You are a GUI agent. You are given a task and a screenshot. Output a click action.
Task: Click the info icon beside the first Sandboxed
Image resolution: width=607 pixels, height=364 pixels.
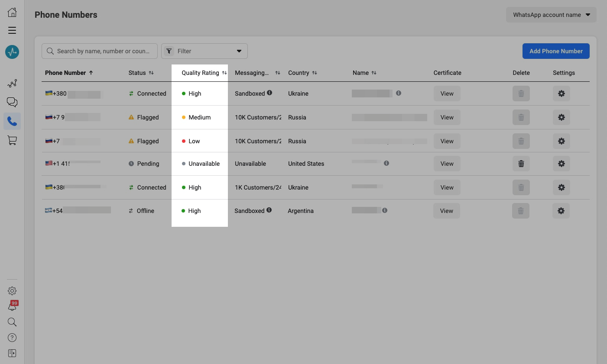tap(269, 93)
